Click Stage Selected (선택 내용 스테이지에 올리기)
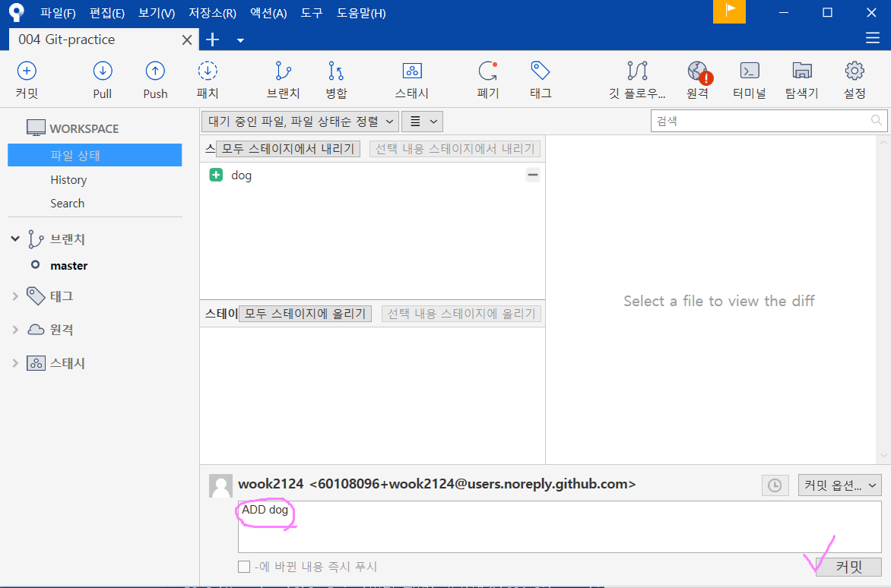 461,313
